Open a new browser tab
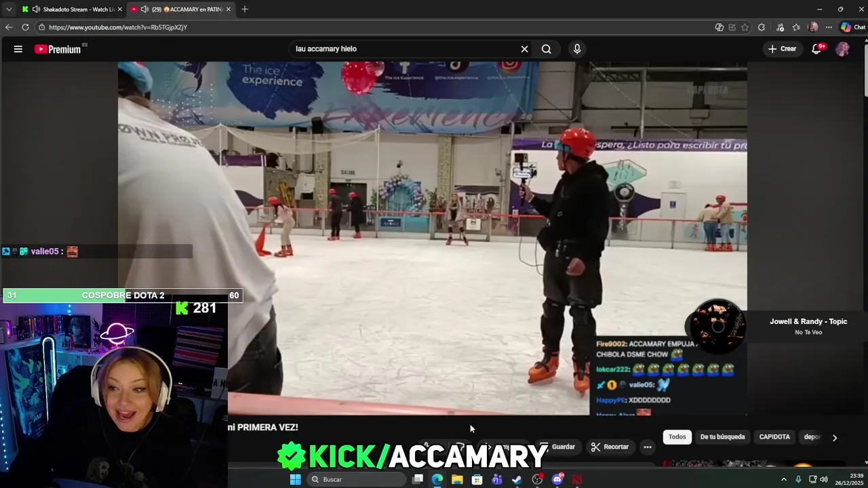 point(245,9)
